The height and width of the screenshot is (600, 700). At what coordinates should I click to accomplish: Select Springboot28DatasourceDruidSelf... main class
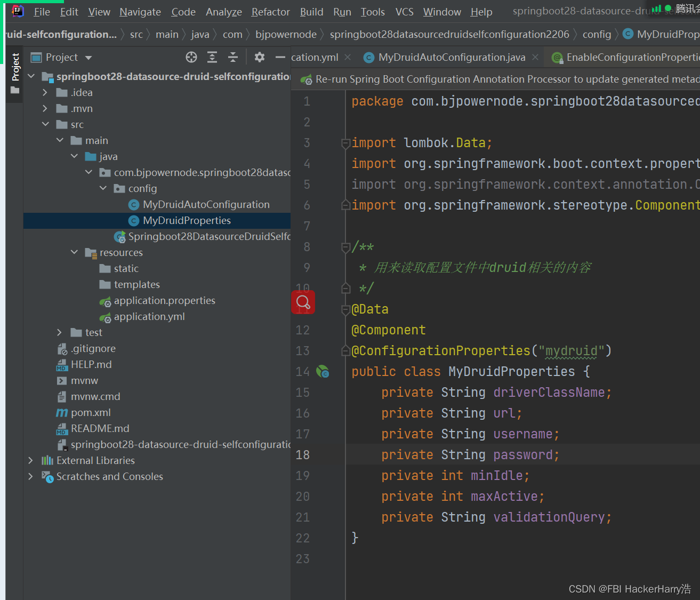click(x=209, y=236)
